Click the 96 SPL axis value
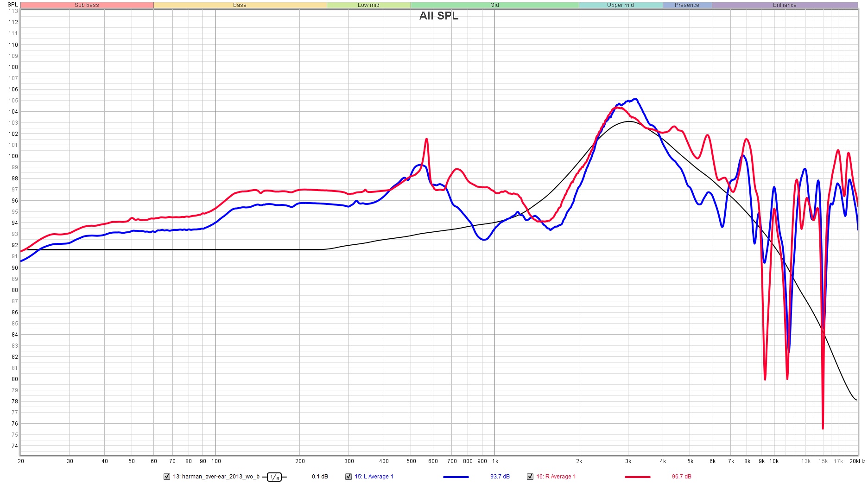This screenshot has height=484, width=868. (15, 201)
